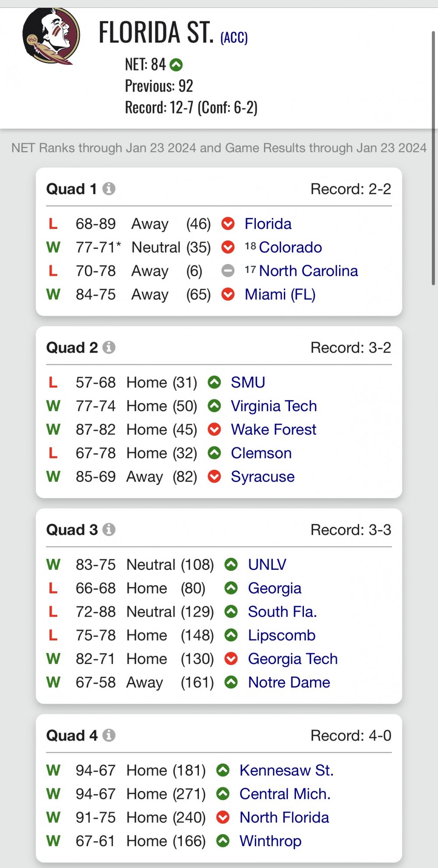Open the Colorado team page
This screenshot has height=868, width=438.
pos(290,247)
